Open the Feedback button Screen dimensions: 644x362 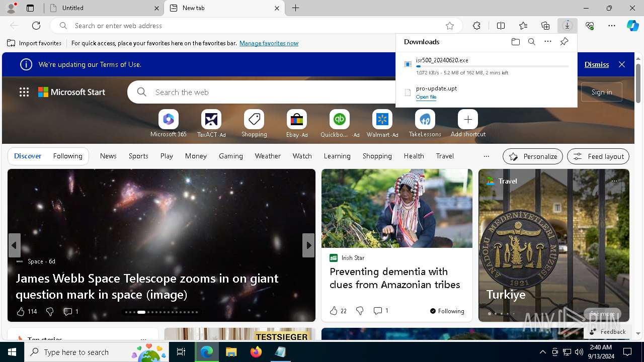click(x=607, y=332)
